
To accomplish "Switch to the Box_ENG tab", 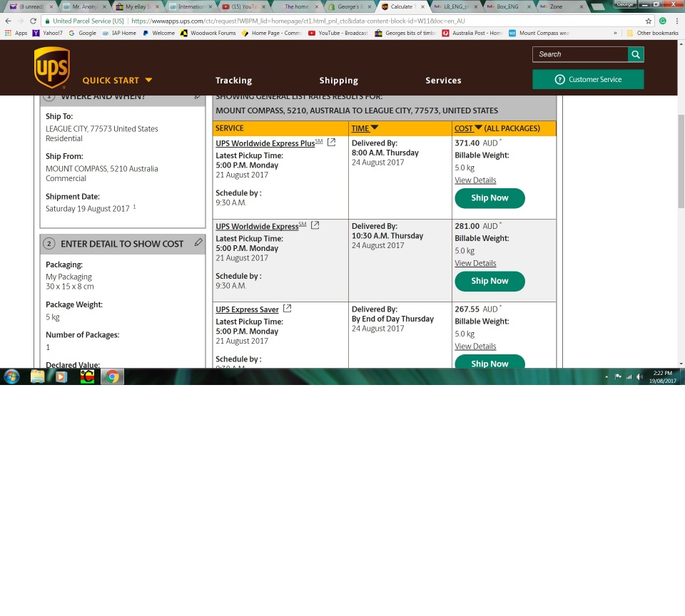I will click(x=509, y=6).
